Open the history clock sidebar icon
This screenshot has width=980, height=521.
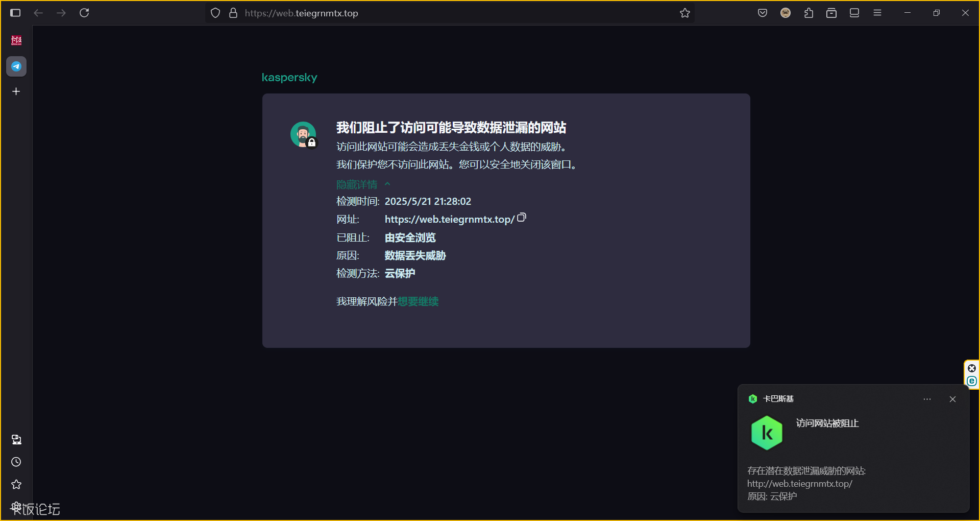[x=16, y=462]
